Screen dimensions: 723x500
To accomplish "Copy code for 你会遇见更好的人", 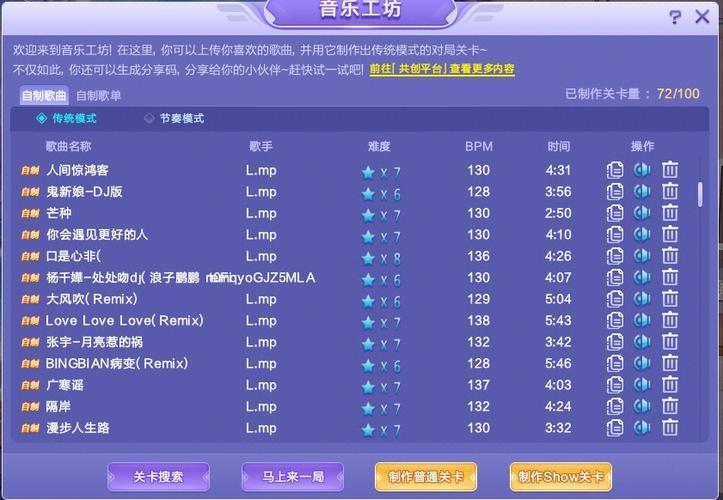I will [x=615, y=234].
